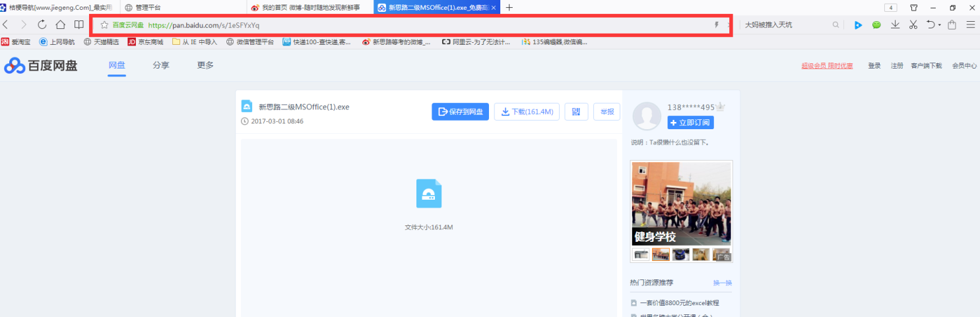
Task: Open the shopping bag toolbar icon
Action: tap(952, 25)
